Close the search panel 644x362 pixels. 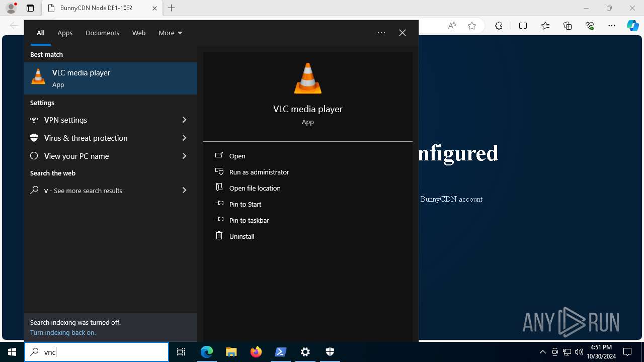[x=403, y=33]
